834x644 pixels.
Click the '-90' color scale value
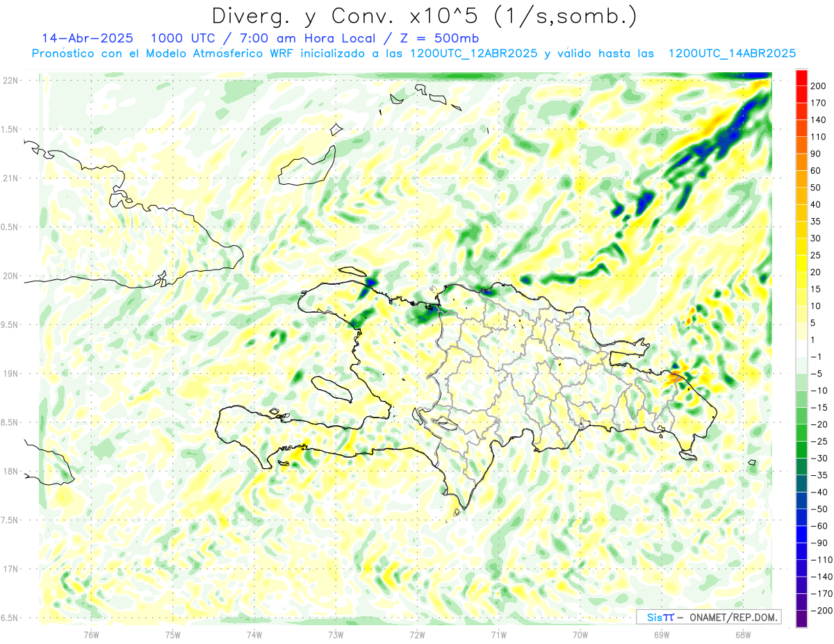[819, 543]
